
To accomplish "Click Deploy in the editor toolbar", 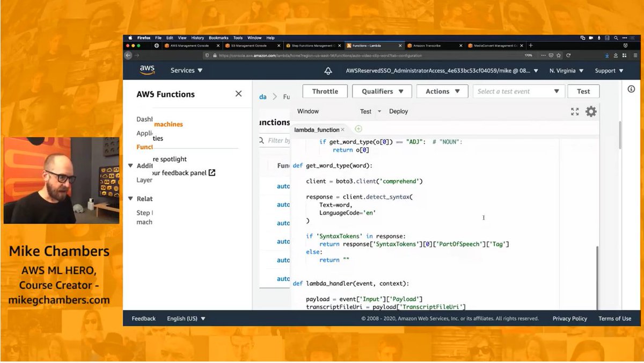I will tap(398, 112).
